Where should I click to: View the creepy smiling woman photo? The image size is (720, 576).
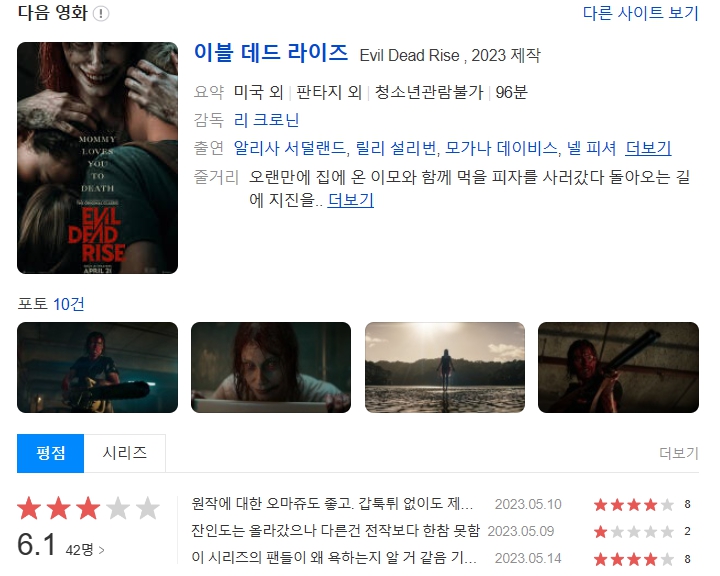tap(271, 367)
